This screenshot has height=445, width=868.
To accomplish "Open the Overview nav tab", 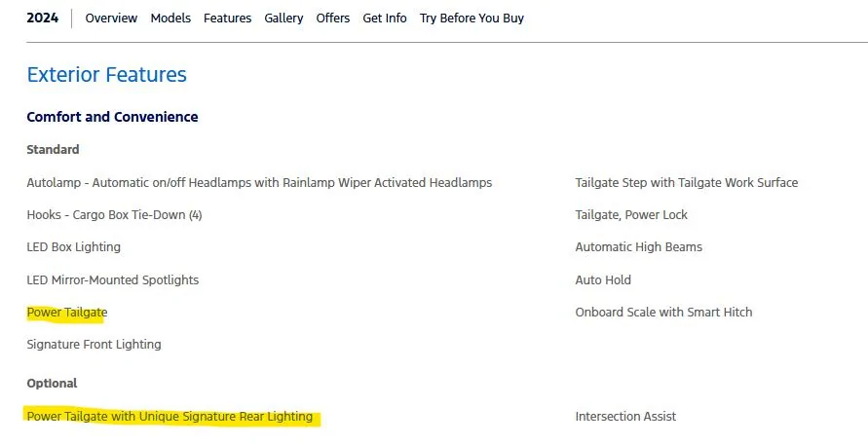I will point(111,19).
